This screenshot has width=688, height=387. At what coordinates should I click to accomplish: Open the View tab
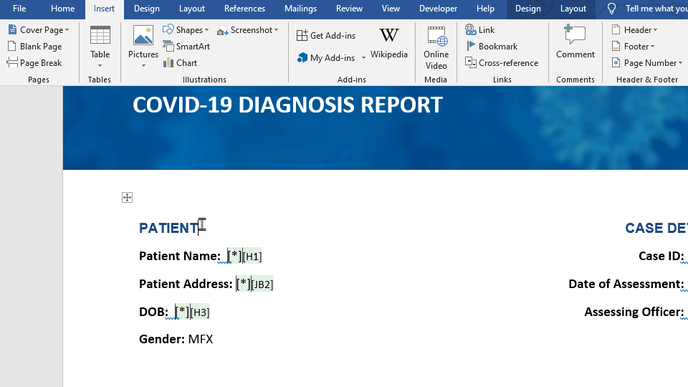[x=391, y=9]
